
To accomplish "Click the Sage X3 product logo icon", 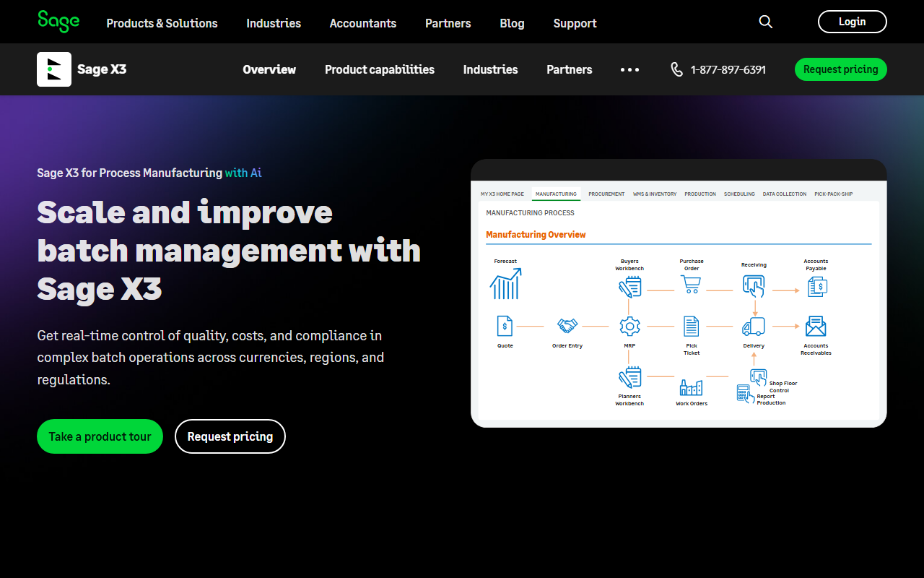I will pos(54,69).
